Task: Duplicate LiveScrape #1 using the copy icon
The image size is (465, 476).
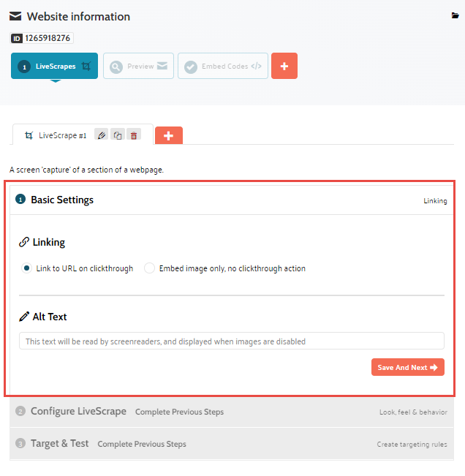Action: point(118,135)
